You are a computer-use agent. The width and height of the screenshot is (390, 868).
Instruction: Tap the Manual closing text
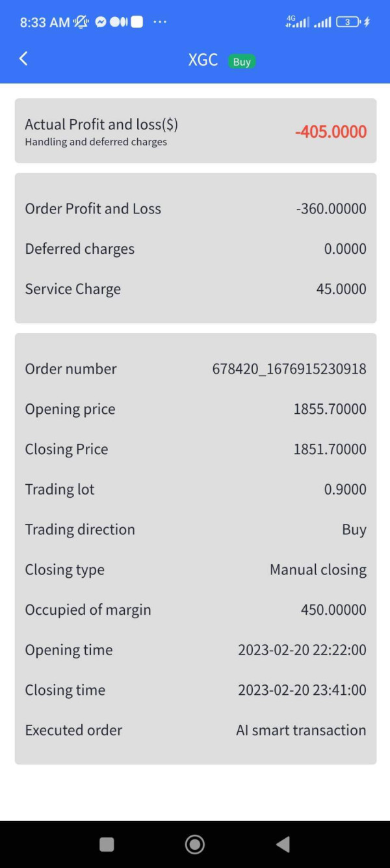(x=318, y=570)
